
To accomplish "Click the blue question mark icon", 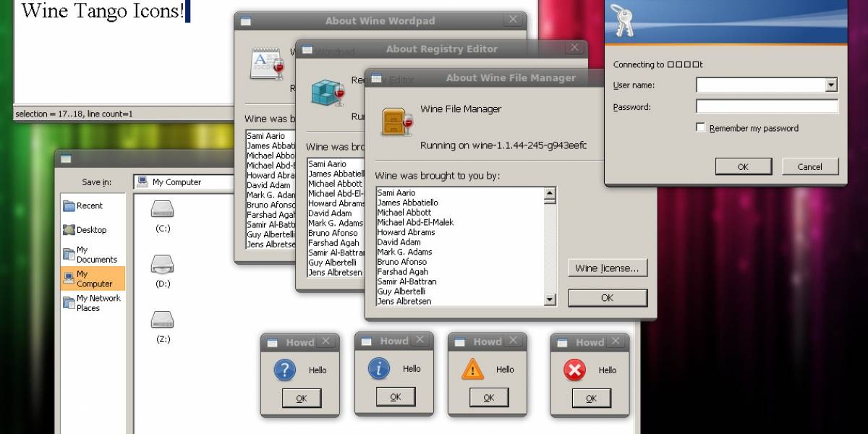I will pos(285,370).
